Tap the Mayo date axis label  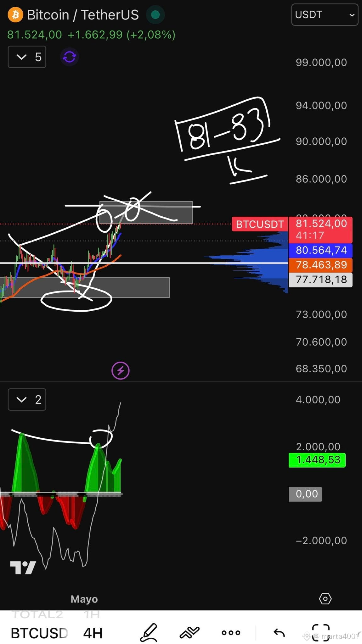point(84,599)
